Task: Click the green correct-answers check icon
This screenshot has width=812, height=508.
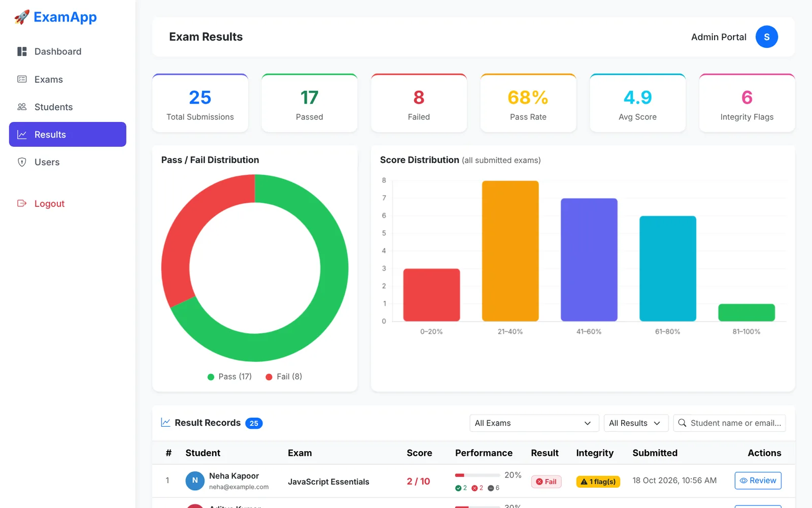Action: (458, 488)
